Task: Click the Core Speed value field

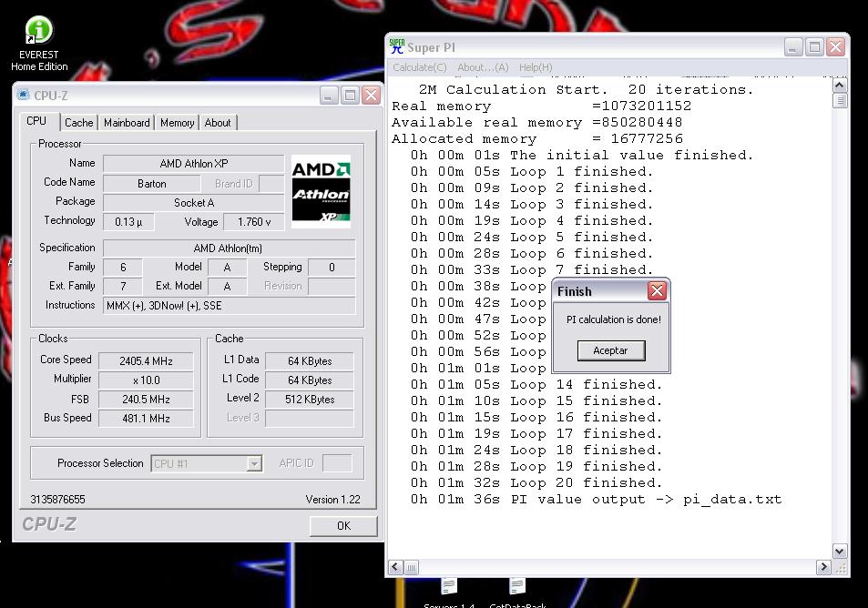Action: 146,360
